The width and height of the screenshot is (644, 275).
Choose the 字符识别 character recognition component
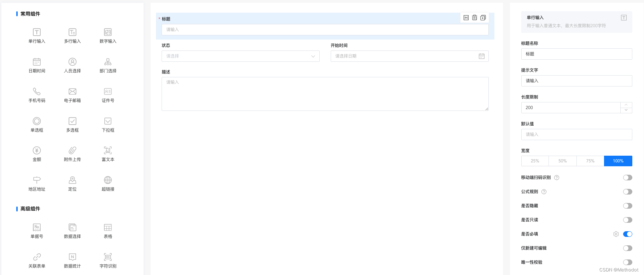pos(108,261)
